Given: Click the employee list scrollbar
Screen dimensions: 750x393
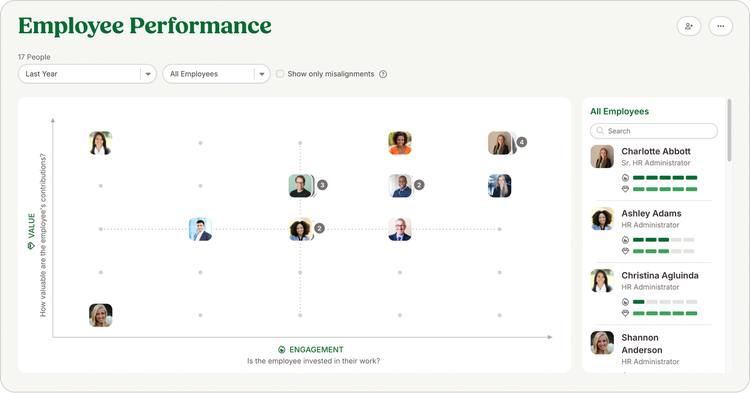Looking at the screenshot, I should coord(729,130).
